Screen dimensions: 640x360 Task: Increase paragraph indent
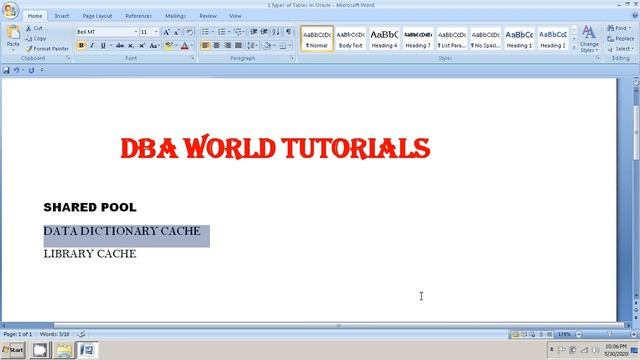coord(264,32)
